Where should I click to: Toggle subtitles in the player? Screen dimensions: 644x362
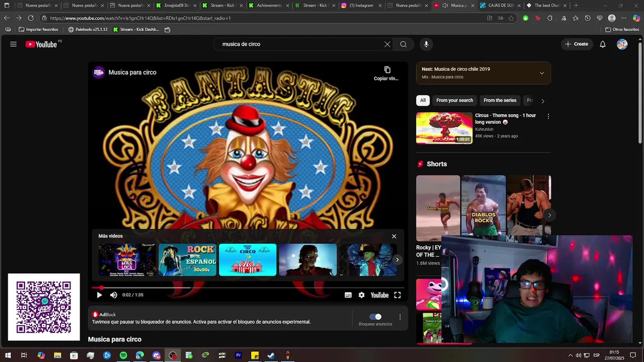[348, 295]
